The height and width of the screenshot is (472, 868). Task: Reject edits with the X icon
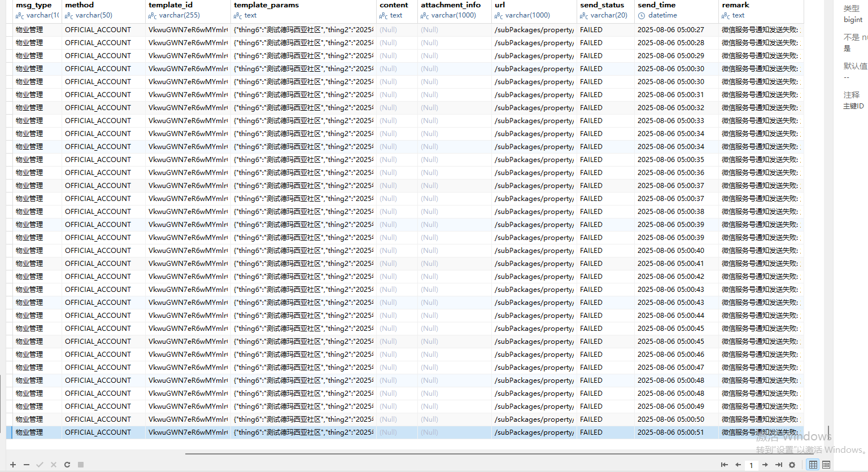pyautogui.click(x=53, y=465)
